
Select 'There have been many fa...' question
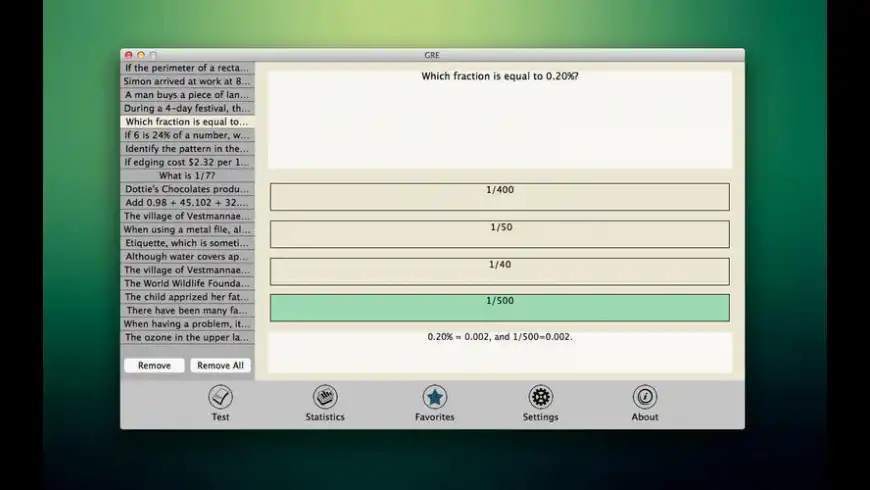tap(188, 310)
